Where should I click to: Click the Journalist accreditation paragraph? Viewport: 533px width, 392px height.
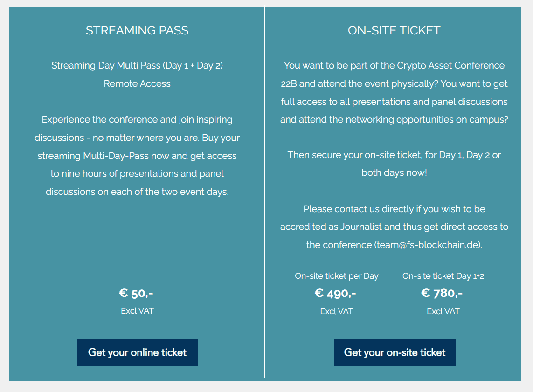[x=394, y=227]
